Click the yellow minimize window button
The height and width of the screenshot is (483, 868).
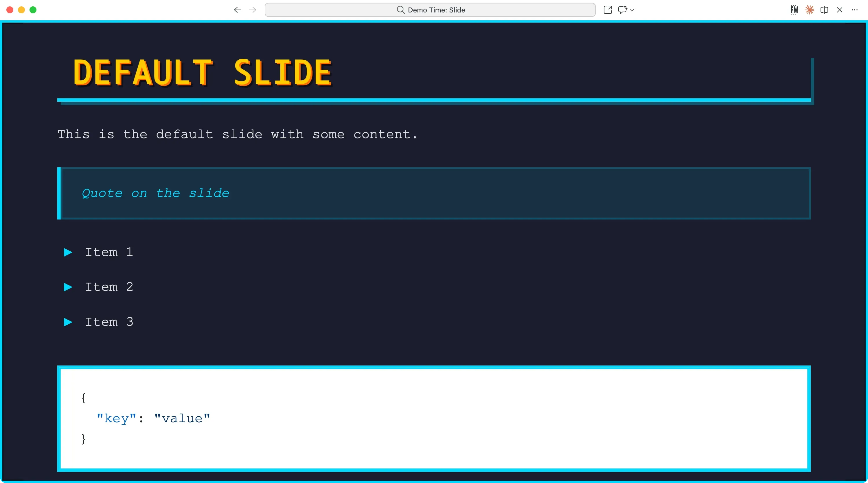21,10
